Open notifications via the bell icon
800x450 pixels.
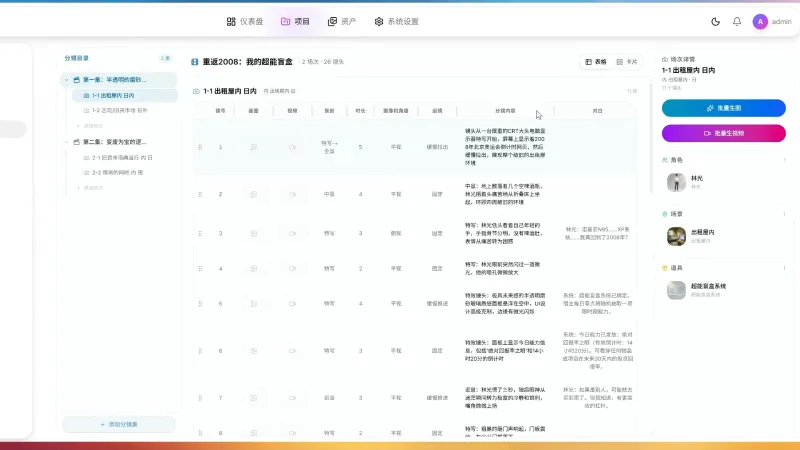pos(737,21)
